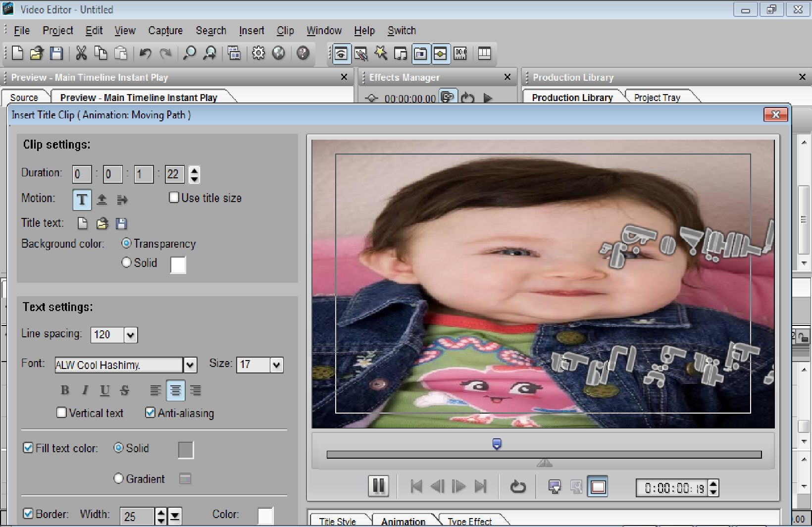Image resolution: width=812 pixels, height=527 pixels.
Task: Click Bold text formatting icon
Action: (x=65, y=390)
